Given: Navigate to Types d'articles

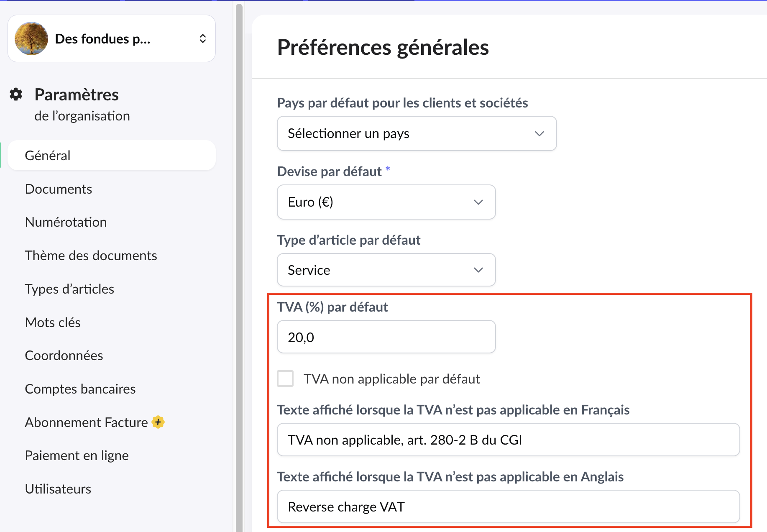Looking at the screenshot, I should pyautogui.click(x=69, y=289).
